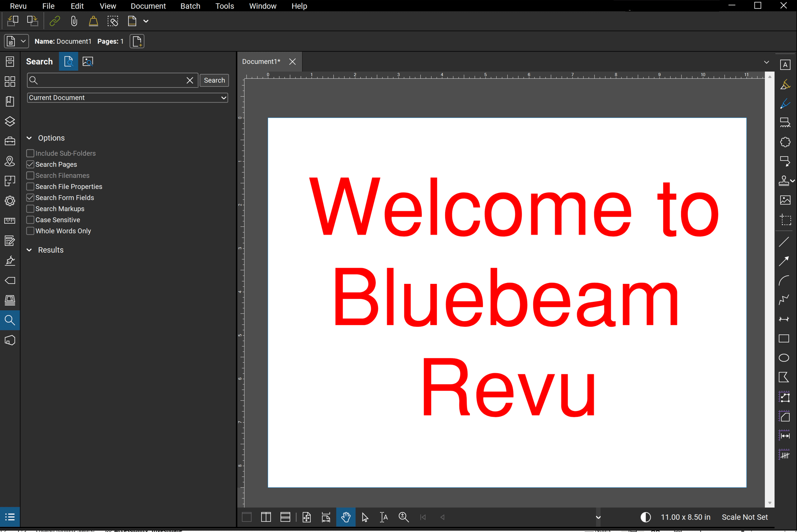The height and width of the screenshot is (532, 797).
Task: Close the Document1 tab
Action: pyautogui.click(x=292, y=61)
